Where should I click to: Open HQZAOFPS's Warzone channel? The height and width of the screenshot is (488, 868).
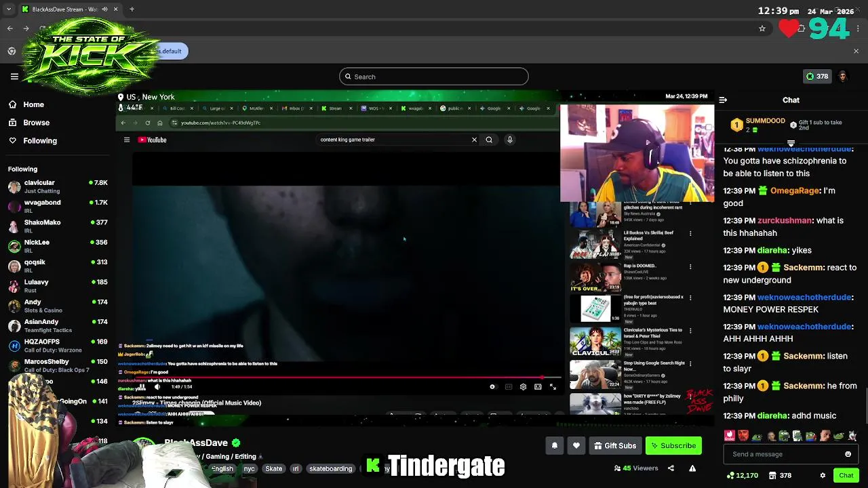click(58, 345)
